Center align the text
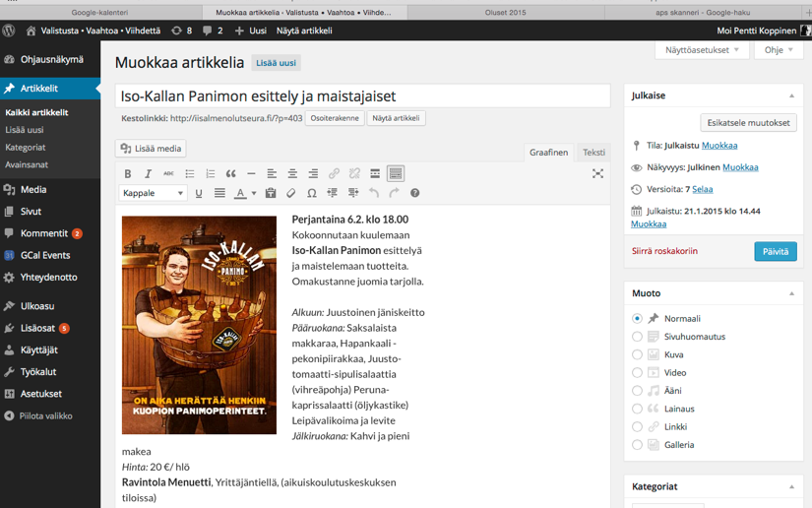812x508 pixels. click(x=292, y=174)
